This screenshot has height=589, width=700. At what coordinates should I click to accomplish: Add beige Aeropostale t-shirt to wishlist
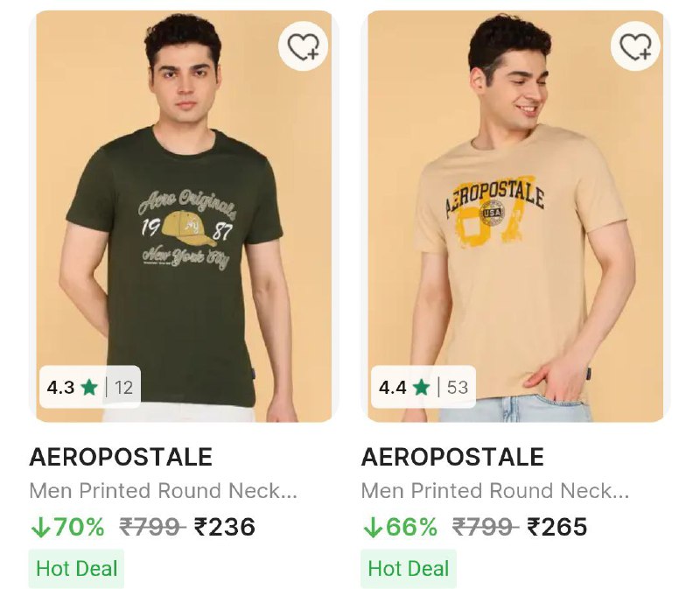click(x=635, y=46)
